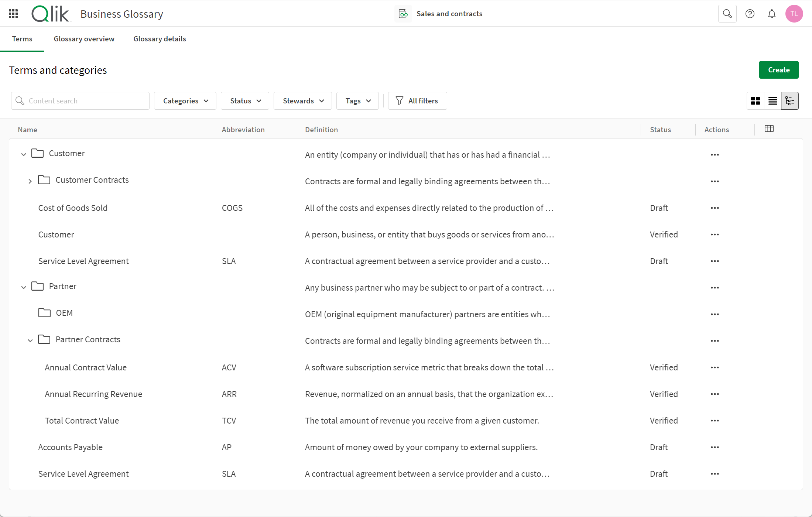Open Stewards filter dropdown
This screenshot has height=517, width=812.
click(302, 101)
